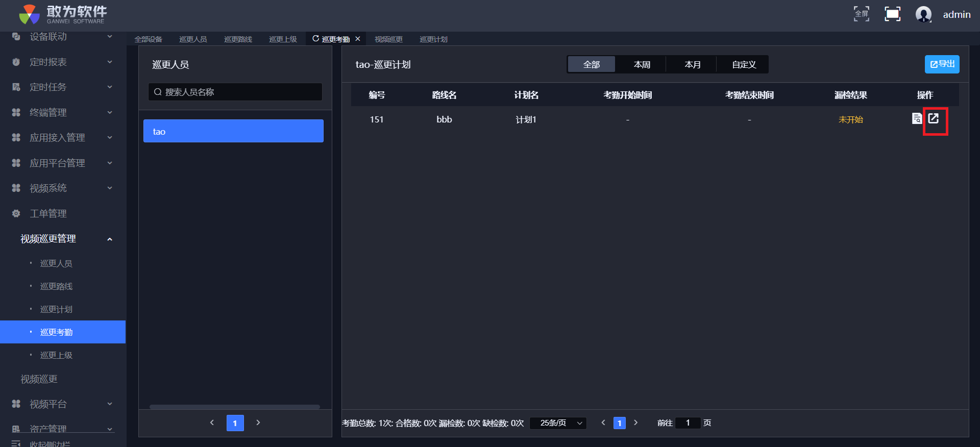Click the export icon in row 151

pos(934,119)
